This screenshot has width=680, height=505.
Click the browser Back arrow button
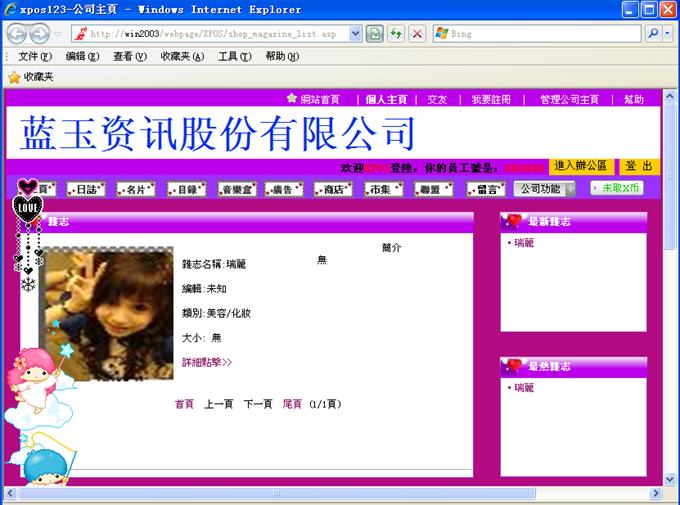[x=17, y=33]
